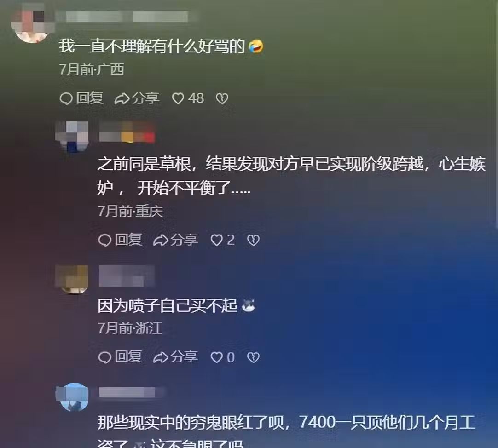The height and width of the screenshot is (448, 498).
Task: Tap the reply bubble icon on Guangxi comment
Action: point(66,98)
